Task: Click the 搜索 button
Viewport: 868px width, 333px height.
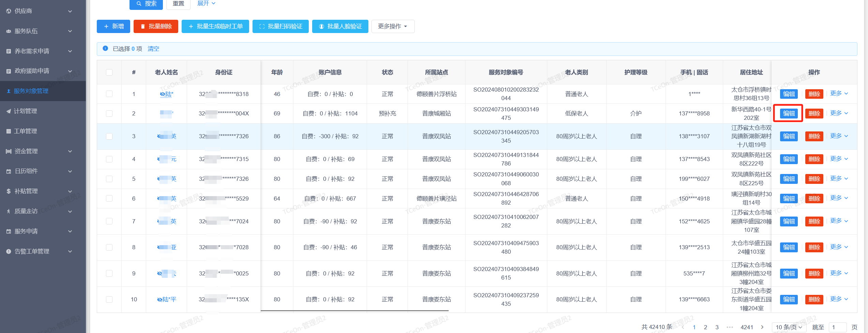Action: [x=146, y=4]
